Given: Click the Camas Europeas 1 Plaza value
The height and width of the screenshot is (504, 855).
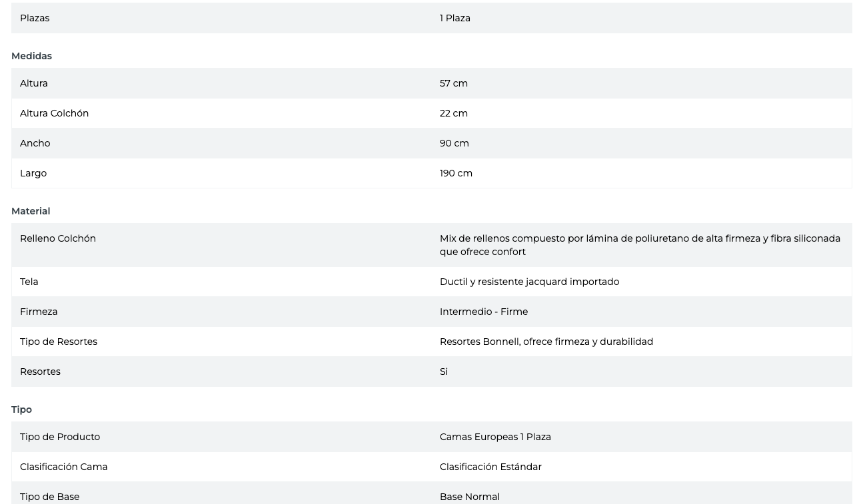Looking at the screenshot, I should click(x=495, y=437).
